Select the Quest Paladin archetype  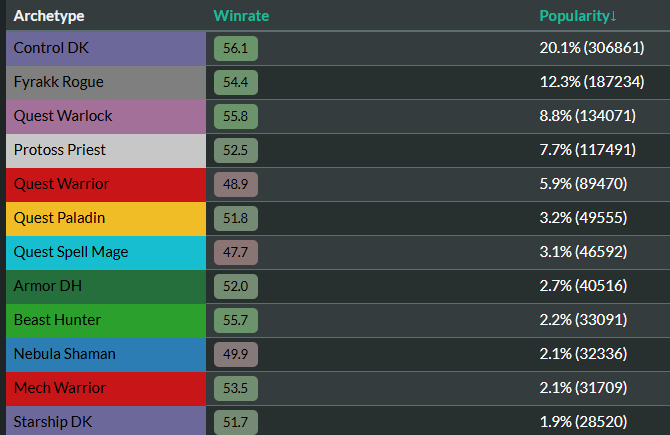click(x=59, y=218)
